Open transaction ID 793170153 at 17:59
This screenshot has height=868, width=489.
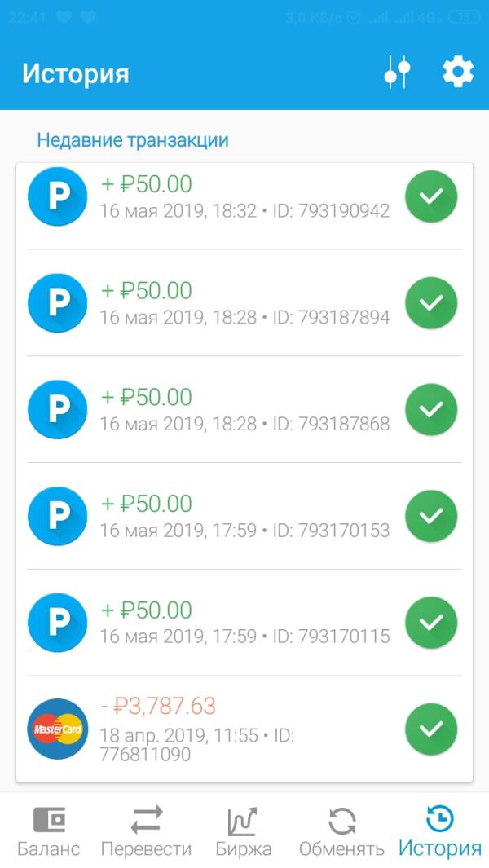[x=244, y=516]
